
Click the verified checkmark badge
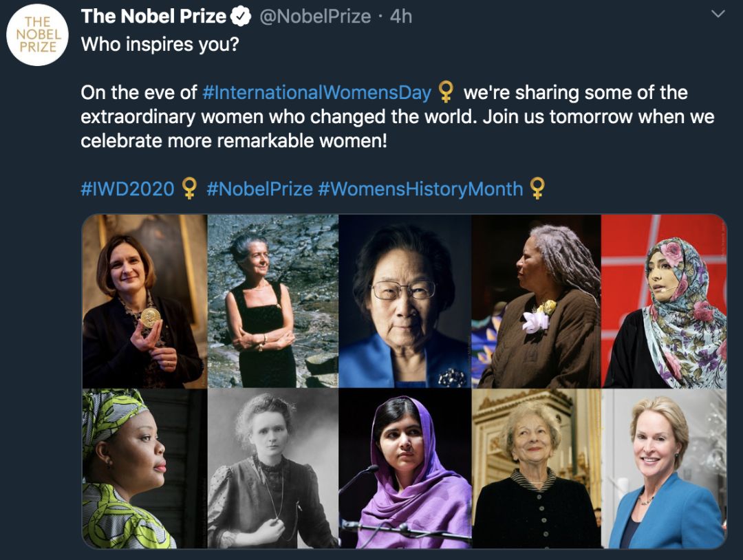coord(241,17)
